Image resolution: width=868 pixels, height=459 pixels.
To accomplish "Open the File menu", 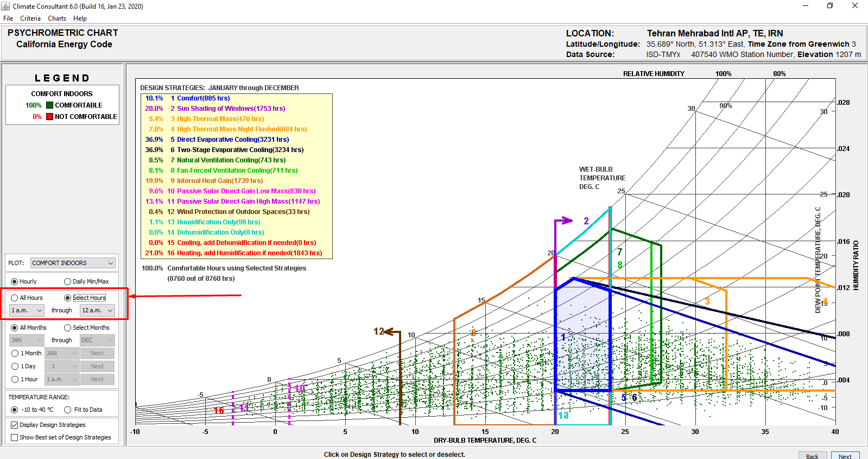I will coord(8,18).
